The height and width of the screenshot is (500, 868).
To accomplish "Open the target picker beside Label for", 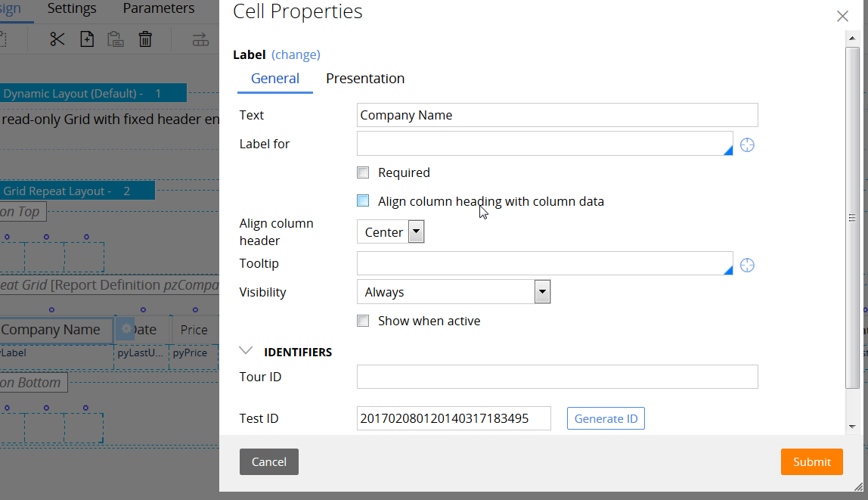I will 747,145.
